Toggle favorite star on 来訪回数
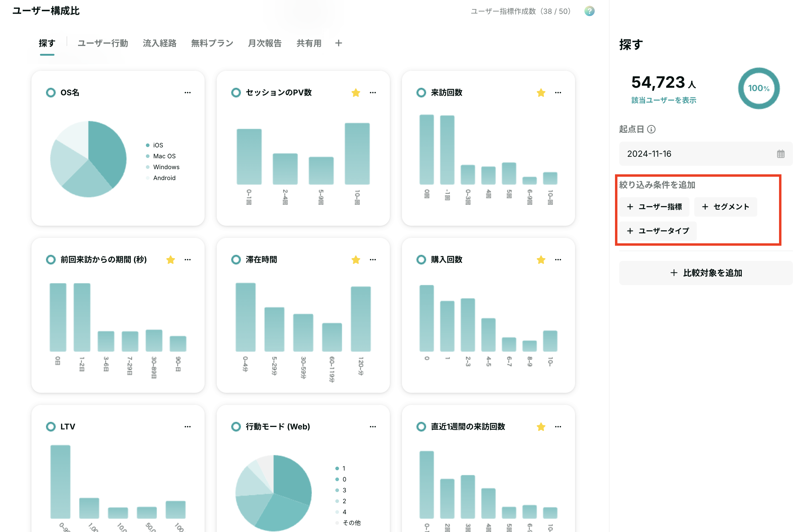This screenshot has width=799, height=532. tap(541, 93)
